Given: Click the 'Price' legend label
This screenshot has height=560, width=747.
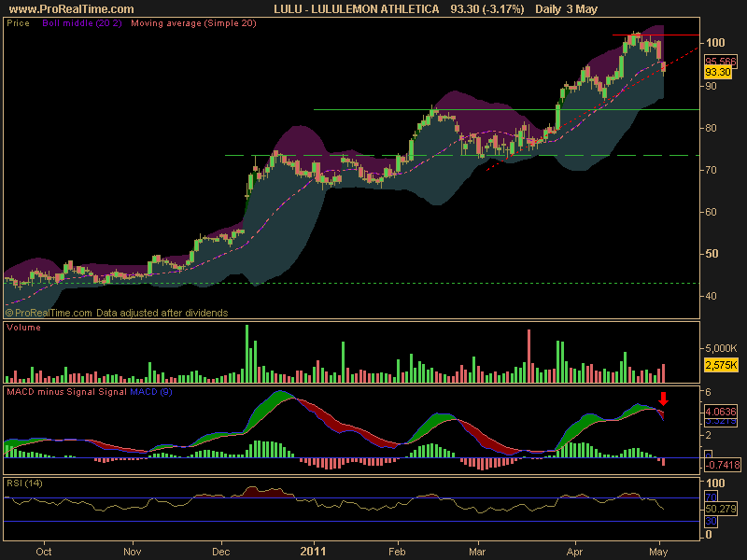Looking at the screenshot, I should (x=18, y=23).
